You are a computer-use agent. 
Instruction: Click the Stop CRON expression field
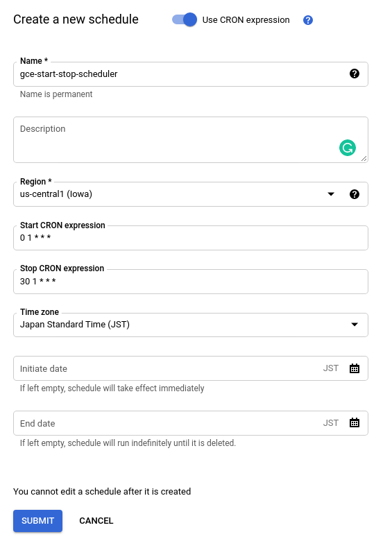click(x=191, y=282)
